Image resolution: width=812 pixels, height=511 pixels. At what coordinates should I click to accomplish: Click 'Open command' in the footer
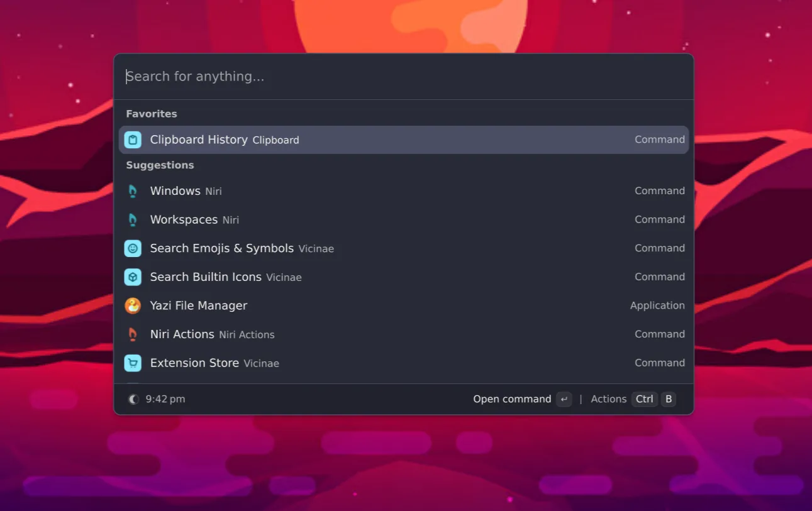point(512,399)
